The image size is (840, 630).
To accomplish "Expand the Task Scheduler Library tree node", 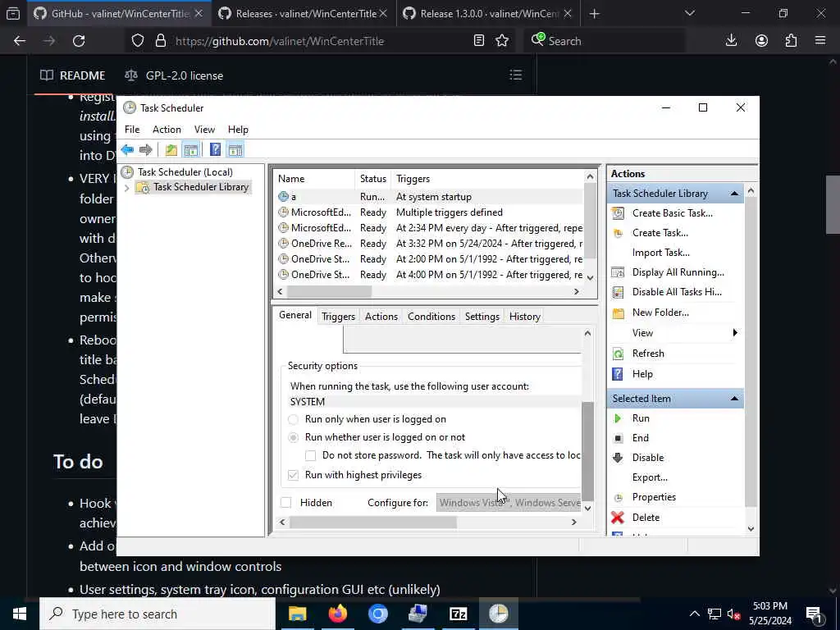I will [127, 188].
